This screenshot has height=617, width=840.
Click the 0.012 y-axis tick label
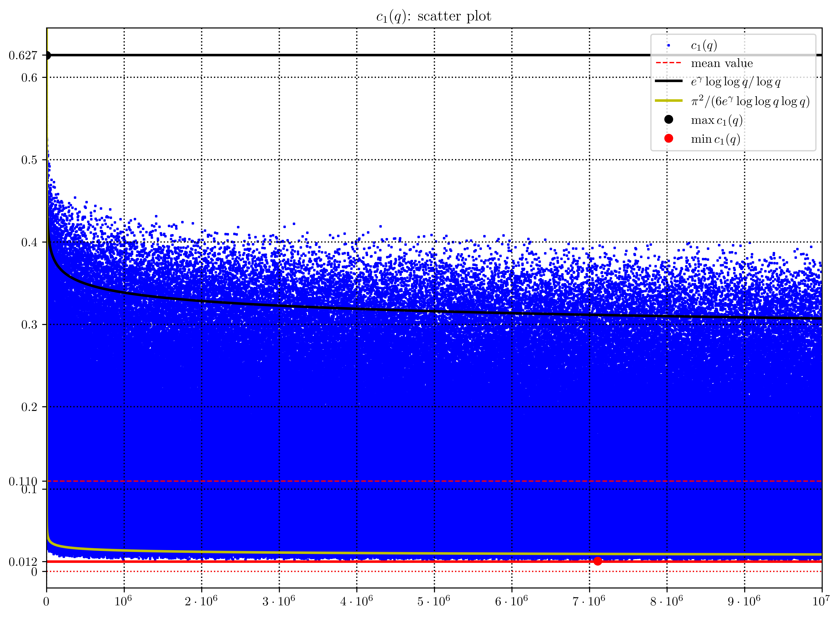coord(23,562)
